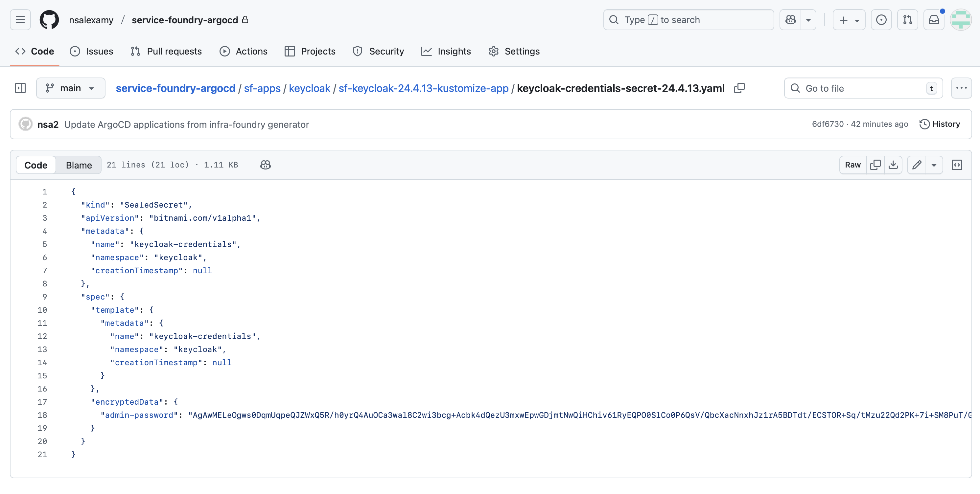Switch to the Security tab
The height and width of the screenshot is (494, 980).
[379, 51]
